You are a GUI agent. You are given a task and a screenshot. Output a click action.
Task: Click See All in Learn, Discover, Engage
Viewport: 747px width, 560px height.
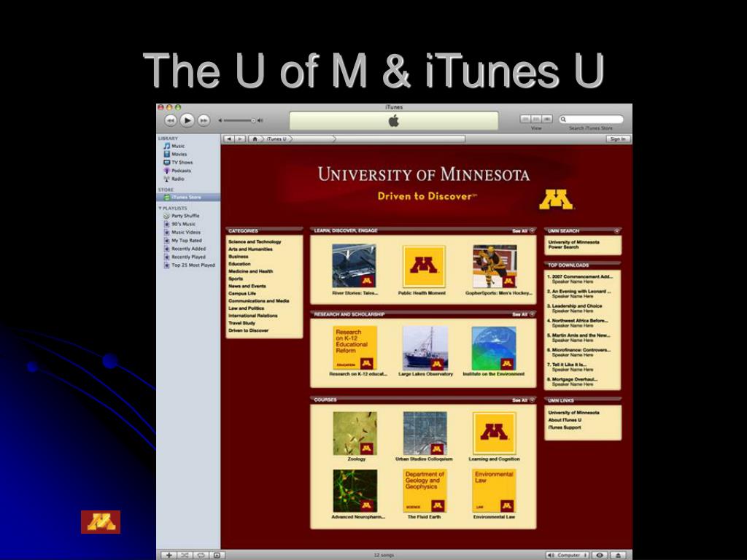coord(523,231)
